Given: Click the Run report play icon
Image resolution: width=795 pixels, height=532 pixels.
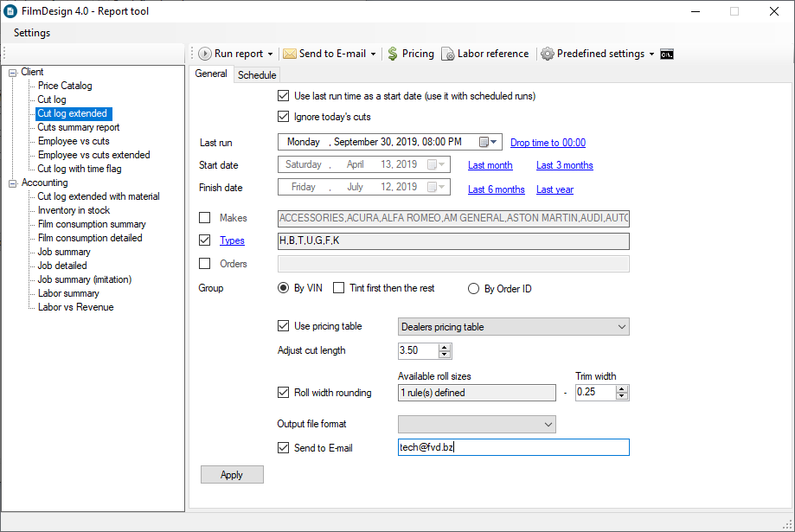Looking at the screenshot, I should pyautogui.click(x=205, y=54).
